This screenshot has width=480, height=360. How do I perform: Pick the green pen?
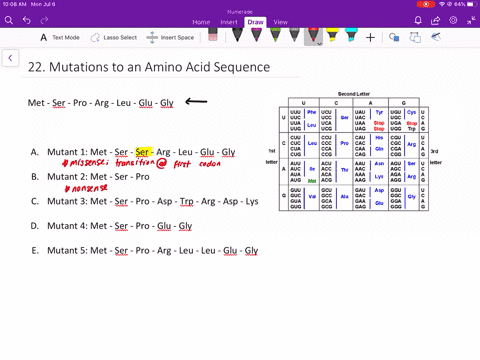(275, 35)
